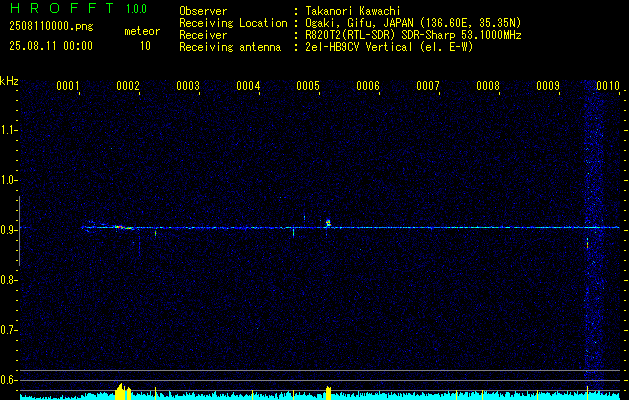Click the 0.6 kHz axis label

[x=8, y=380]
